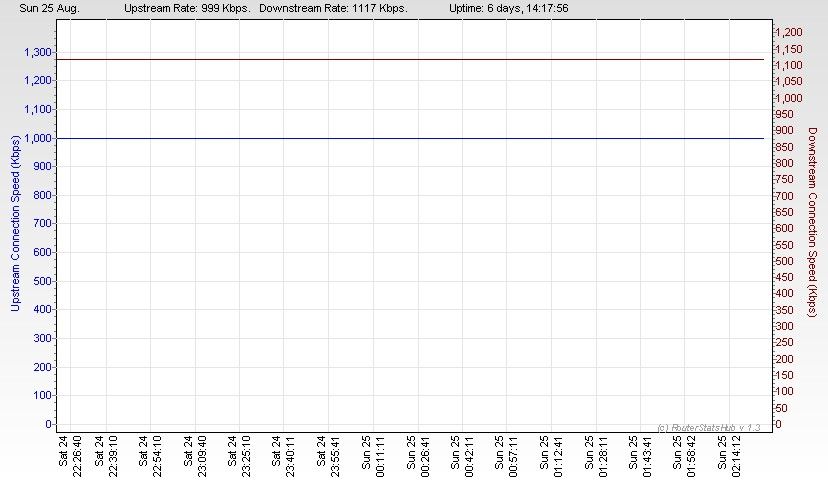Click the 650 label on downstream axis
828x480 pixels.
(785, 212)
